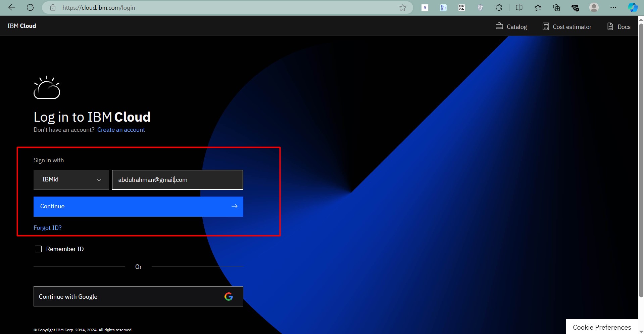Click the page vertical scrollbar
The image size is (644, 334).
click(x=641, y=160)
